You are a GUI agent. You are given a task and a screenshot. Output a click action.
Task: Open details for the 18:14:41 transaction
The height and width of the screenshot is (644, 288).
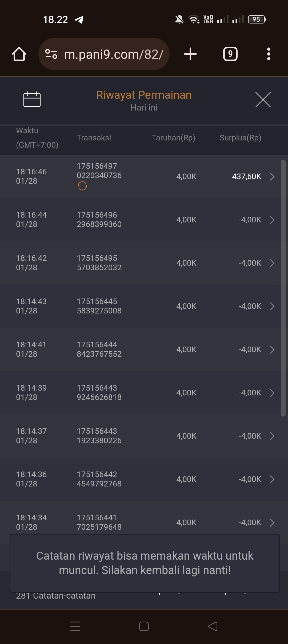click(x=272, y=350)
